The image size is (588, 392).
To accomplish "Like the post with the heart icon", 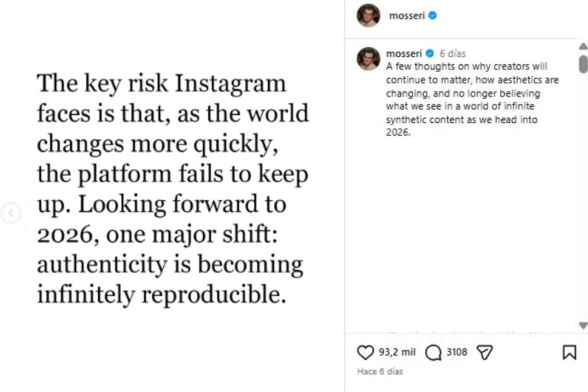I will pos(365,352).
